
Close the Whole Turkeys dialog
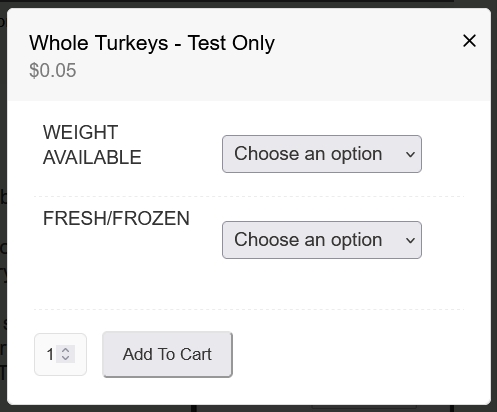[469, 41]
